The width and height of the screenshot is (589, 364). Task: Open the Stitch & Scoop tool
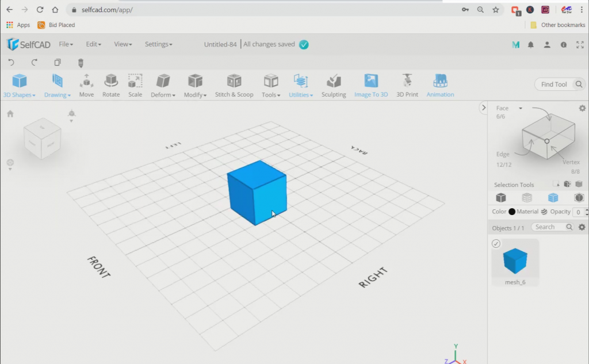[234, 85]
